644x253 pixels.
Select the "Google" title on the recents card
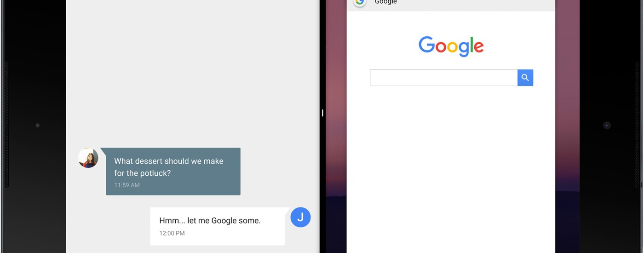tap(385, 2)
